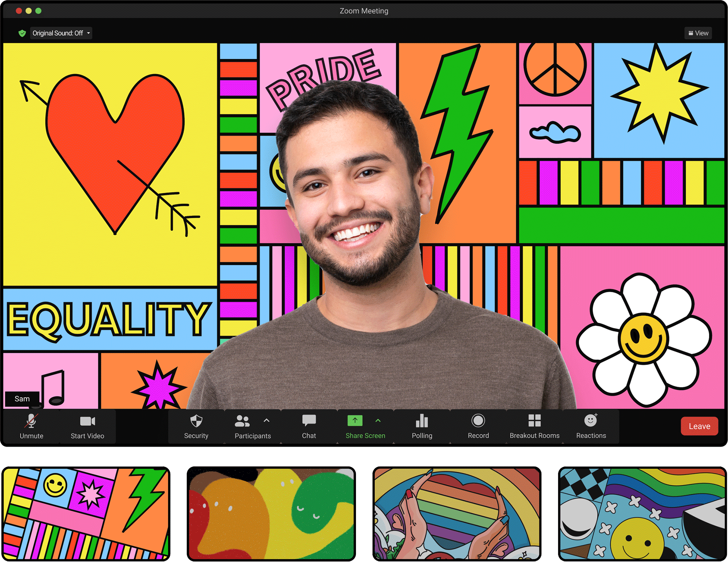Choose the rainbow heart hands background thumbnail
This screenshot has width=728, height=562.
tap(457, 514)
